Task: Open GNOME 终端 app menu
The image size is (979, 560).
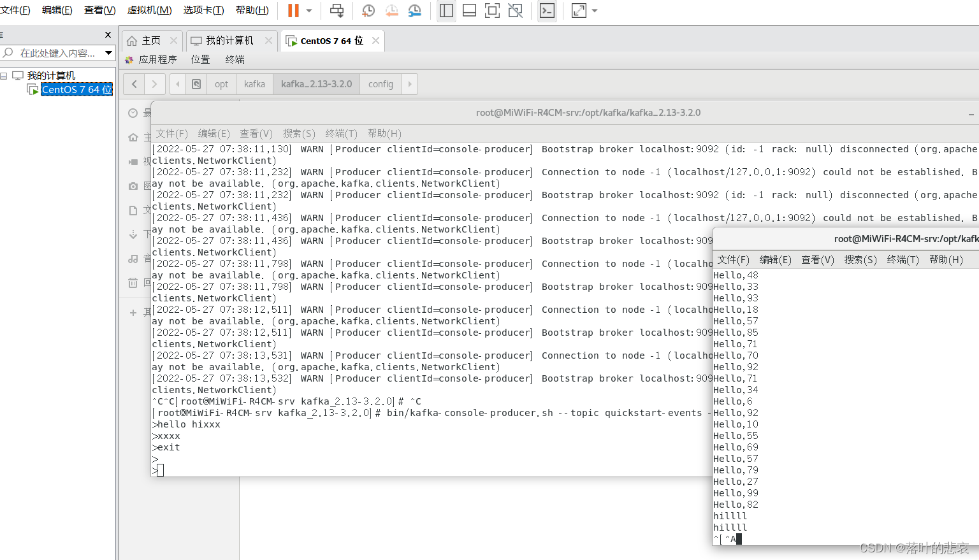Action: [235, 59]
